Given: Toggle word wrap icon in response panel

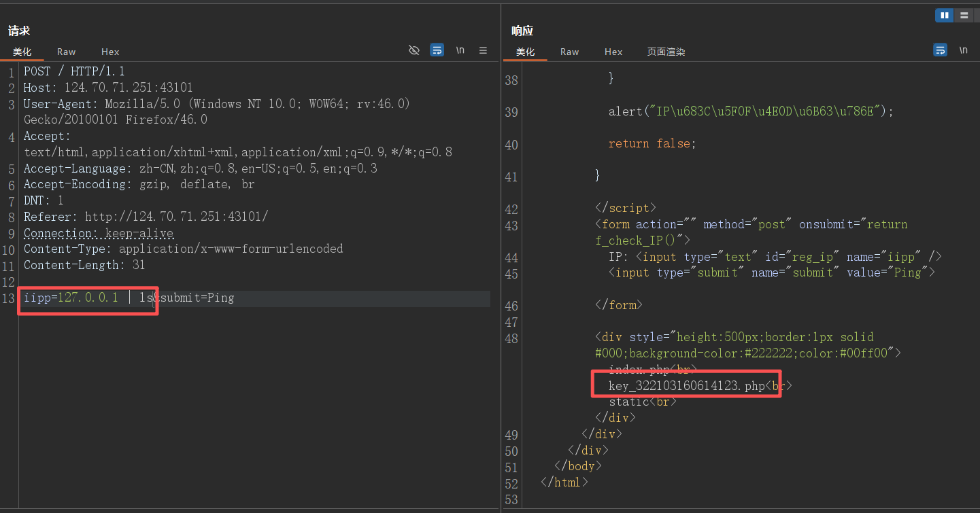Looking at the screenshot, I should [x=941, y=50].
